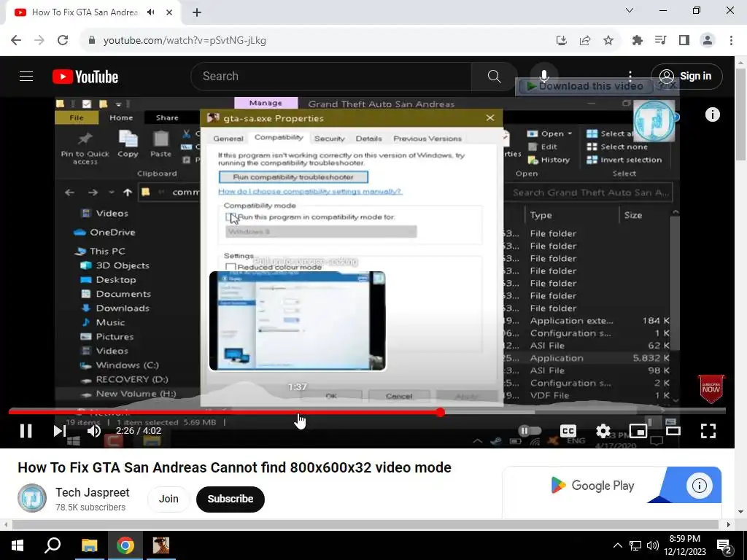
Task: Switch to Chrome in the taskbar
Action: coord(125,545)
